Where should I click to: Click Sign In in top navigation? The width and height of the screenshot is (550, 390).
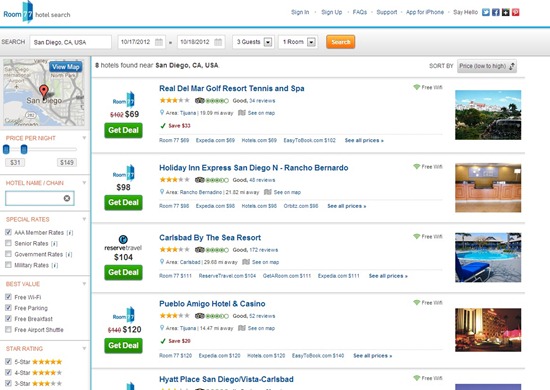[300, 12]
